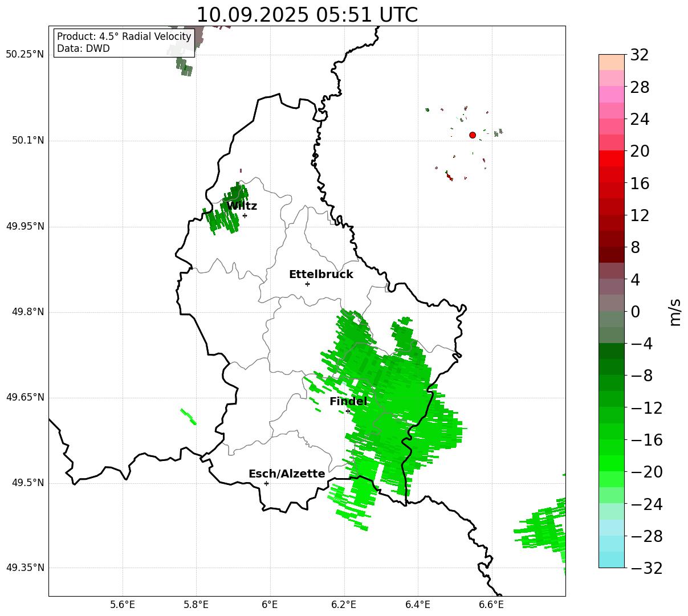
Task: Click the colorbar tick label −32
Action: (x=646, y=568)
